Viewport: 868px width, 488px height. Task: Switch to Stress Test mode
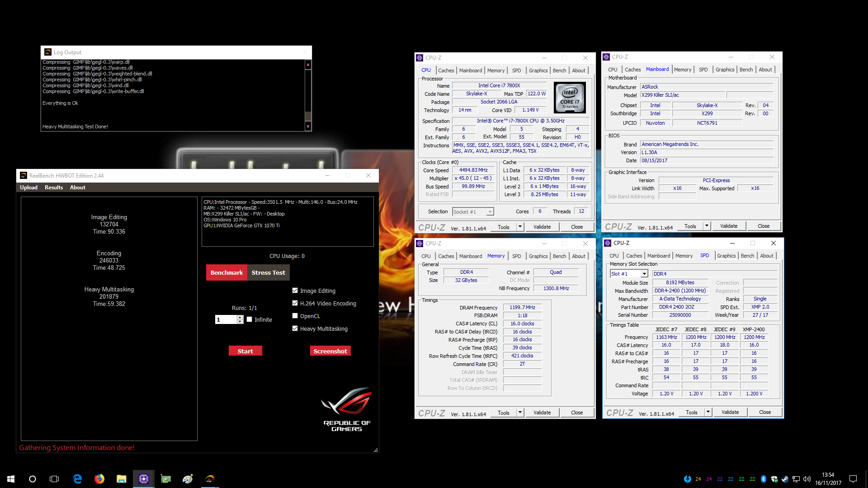tap(269, 272)
